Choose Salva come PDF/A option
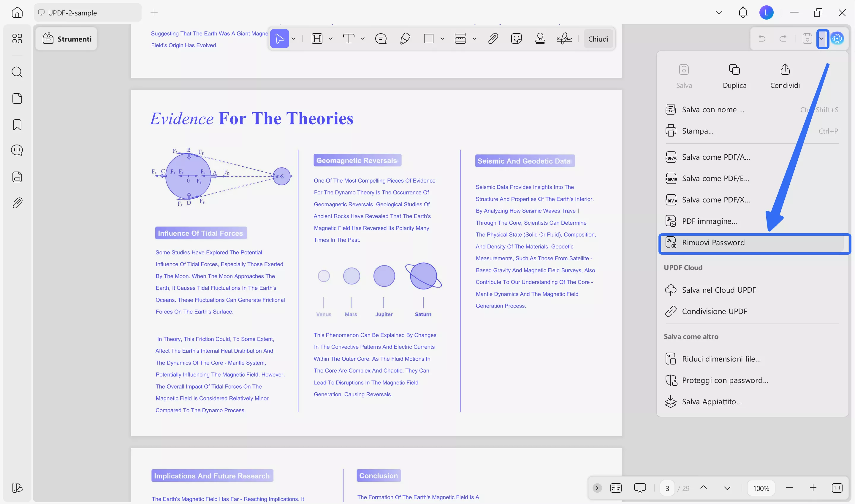855x504 pixels. point(716,157)
